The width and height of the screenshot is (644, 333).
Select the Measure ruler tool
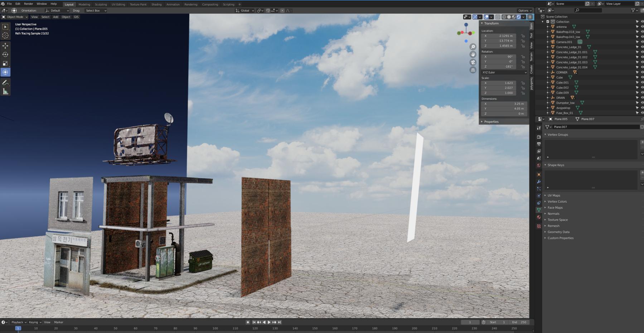(x=5, y=92)
